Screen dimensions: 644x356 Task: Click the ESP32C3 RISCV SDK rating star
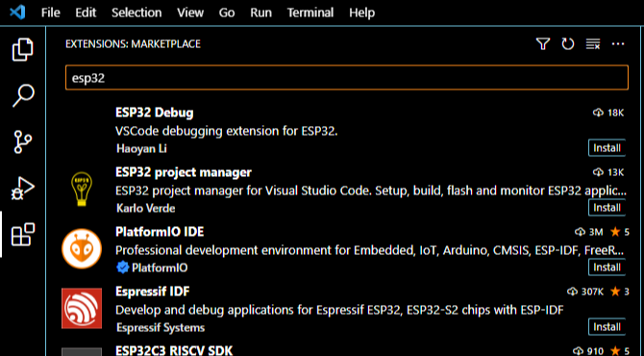point(615,351)
